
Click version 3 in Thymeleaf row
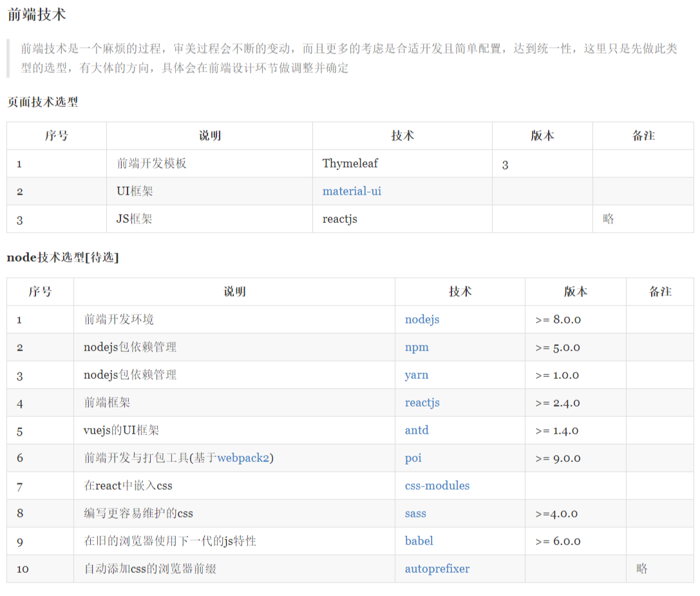[x=505, y=165]
